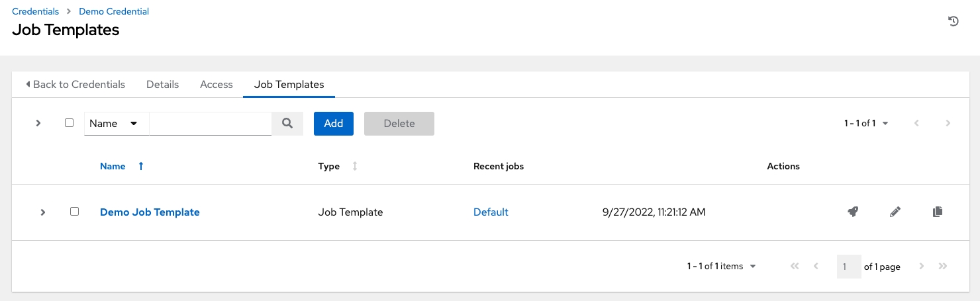Viewport: 980px width, 301px height.
Task: Launch Demo Job Template with rocket icon
Action: tap(853, 212)
